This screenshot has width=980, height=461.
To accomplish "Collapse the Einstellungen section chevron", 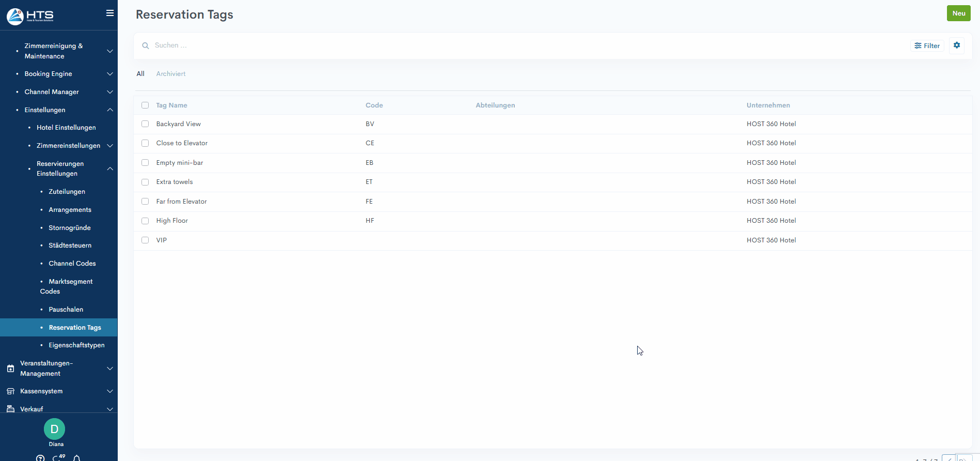I will (109, 110).
